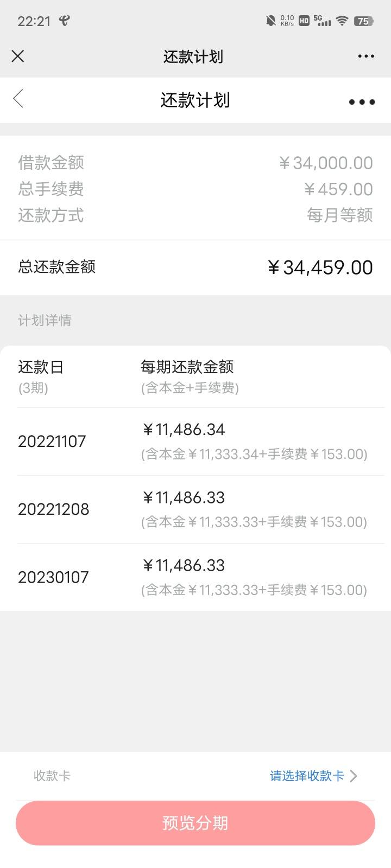Expand the receiving card chevron arrow
391x868 pixels.
pos(354,776)
